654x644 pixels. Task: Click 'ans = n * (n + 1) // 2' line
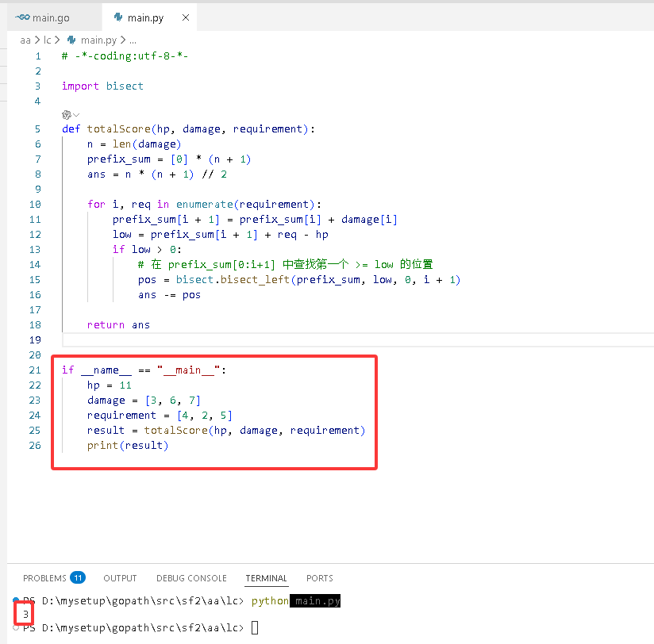pyautogui.click(x=157, y=174)
